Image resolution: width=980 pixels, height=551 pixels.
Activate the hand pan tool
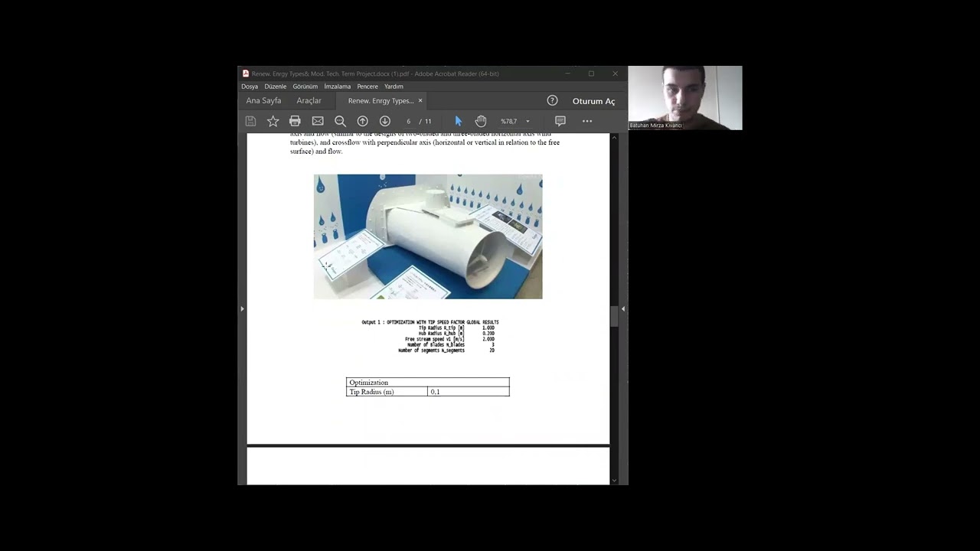pos(481,121)
